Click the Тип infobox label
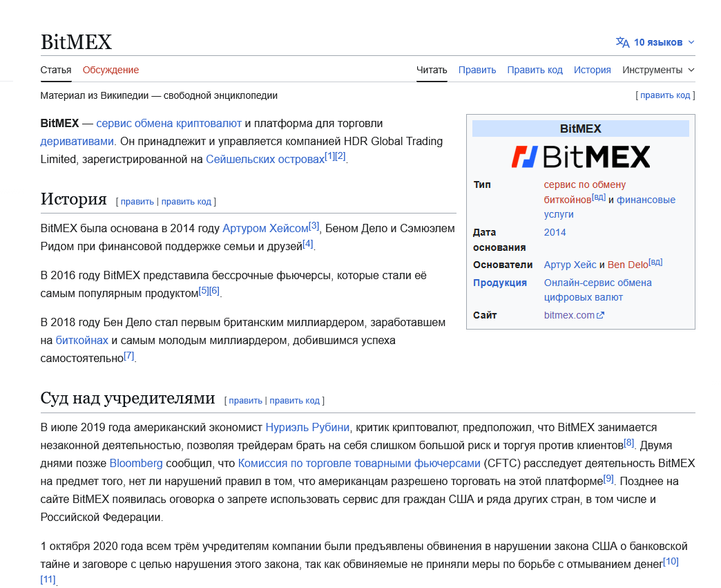Screen dimensions: 721x588 coord(482,184)
